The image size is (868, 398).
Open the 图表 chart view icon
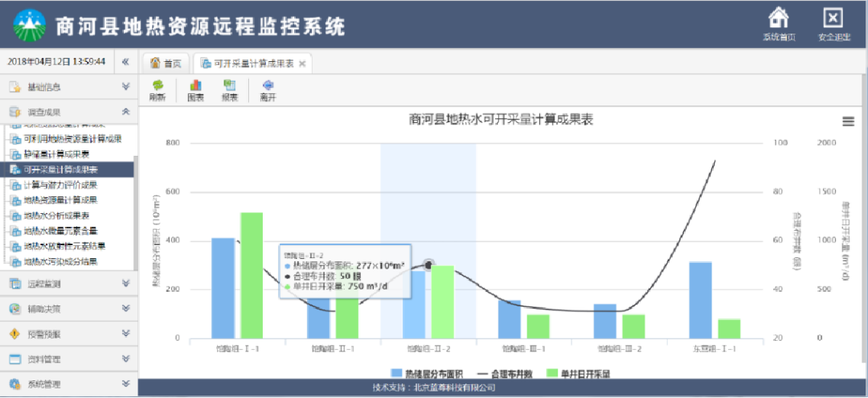[194, 85]
